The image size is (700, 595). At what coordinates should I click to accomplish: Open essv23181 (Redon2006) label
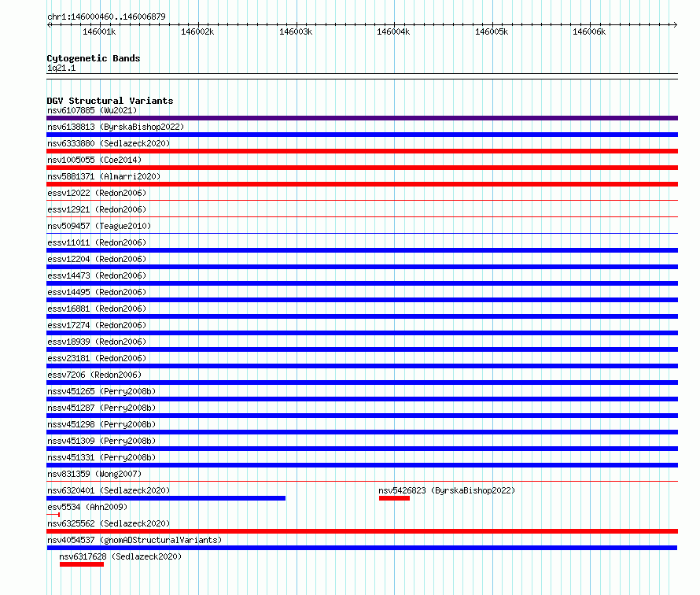97,358
